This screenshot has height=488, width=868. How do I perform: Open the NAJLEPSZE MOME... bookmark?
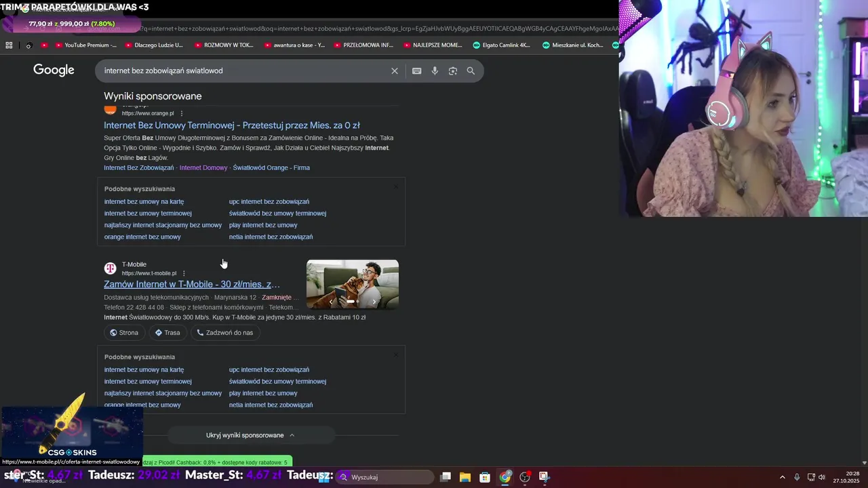tap(433, 45)
